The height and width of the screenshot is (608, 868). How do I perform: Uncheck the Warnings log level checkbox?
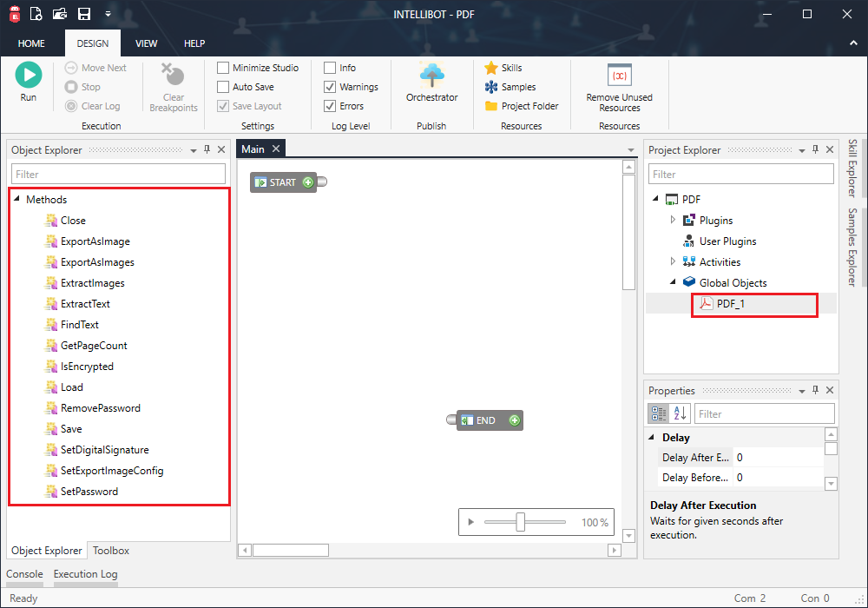tap(330, 87)
